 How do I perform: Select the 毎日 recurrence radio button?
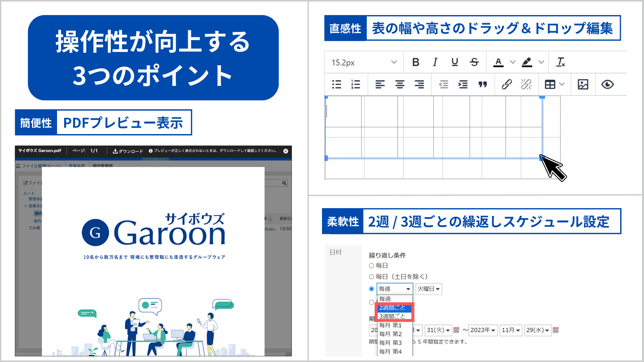pyautogui.click(x=371, y=265)
